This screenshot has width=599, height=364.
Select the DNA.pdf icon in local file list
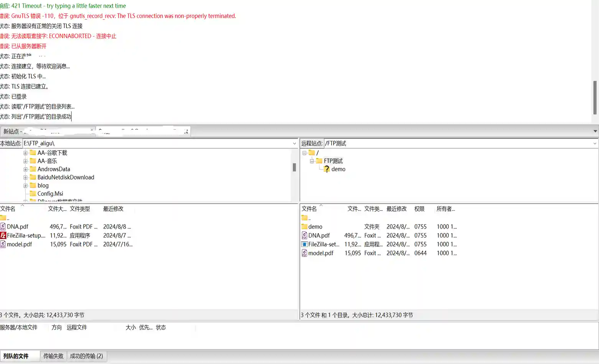3,227
